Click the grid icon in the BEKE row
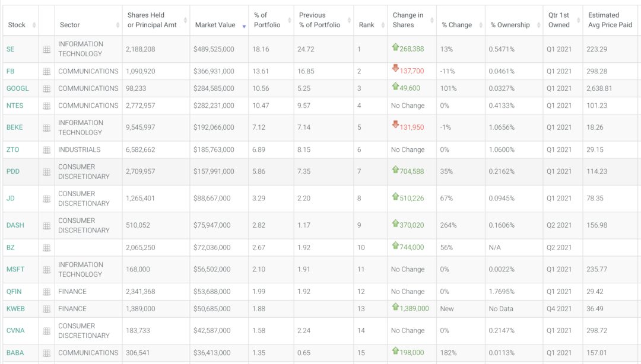Image resolution: width=641 pixels, height=364 pixels. [x=46, y=128]
